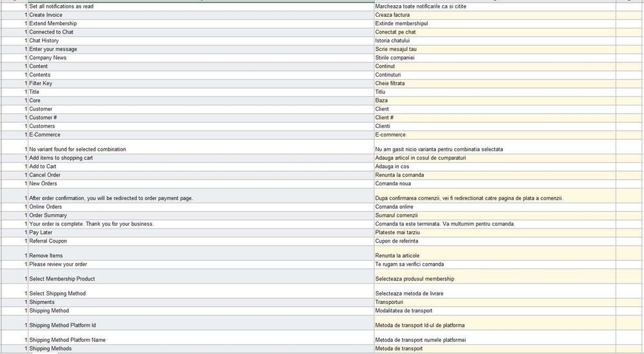Click the 'Pay Later' cell
Viewport: 644px width, 354px height.
[x=201, y=233]
